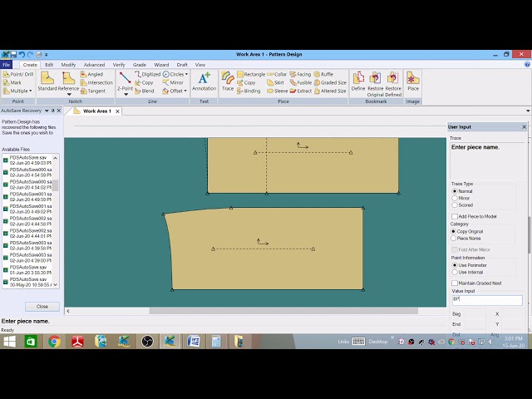Select the Point/Drill tool
The image size is (532, 399).
click(18, 74)
